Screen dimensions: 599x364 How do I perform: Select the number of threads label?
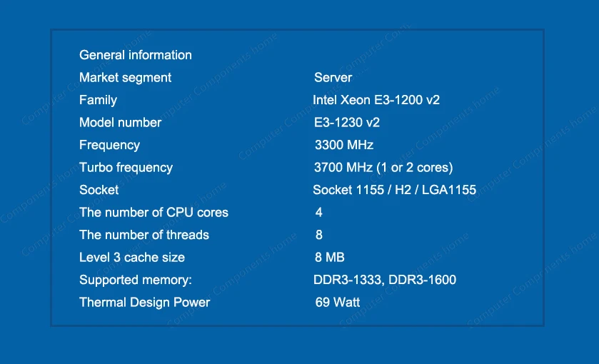pyautogui.click(x=144, y=235)
